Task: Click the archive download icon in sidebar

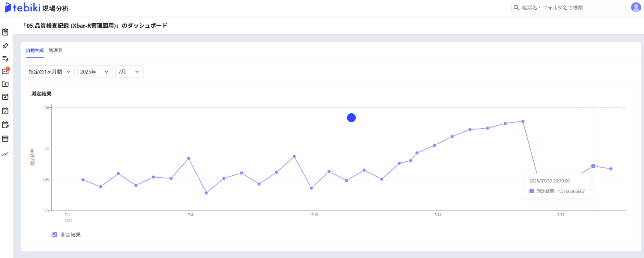Action: [5, 97]
